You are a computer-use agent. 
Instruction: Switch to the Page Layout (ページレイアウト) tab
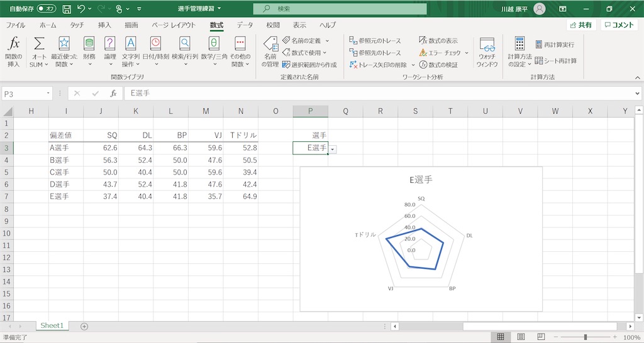coord(174,25)
